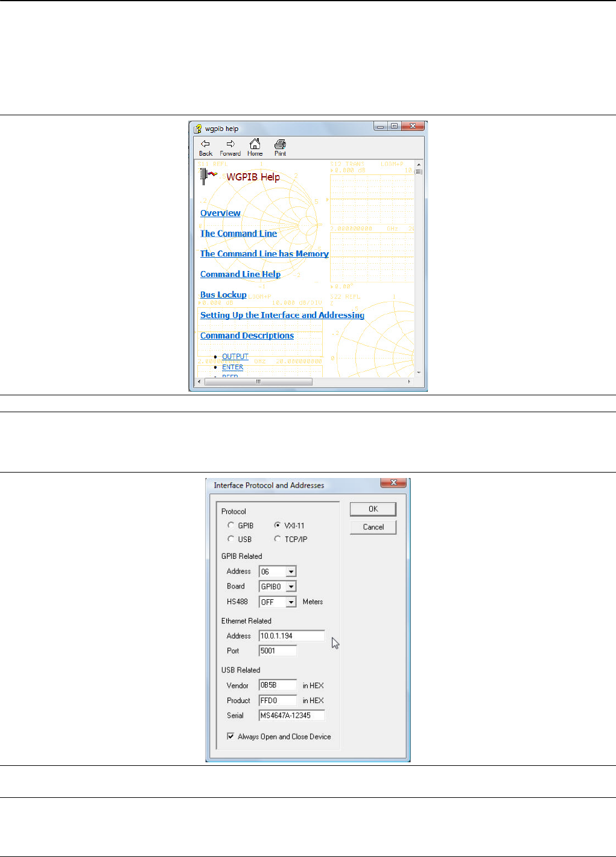Image resolution: width=616 pixels, height=857 pixels.
Task: Click the Port field showing 5001
Action: tap(278, 651)
